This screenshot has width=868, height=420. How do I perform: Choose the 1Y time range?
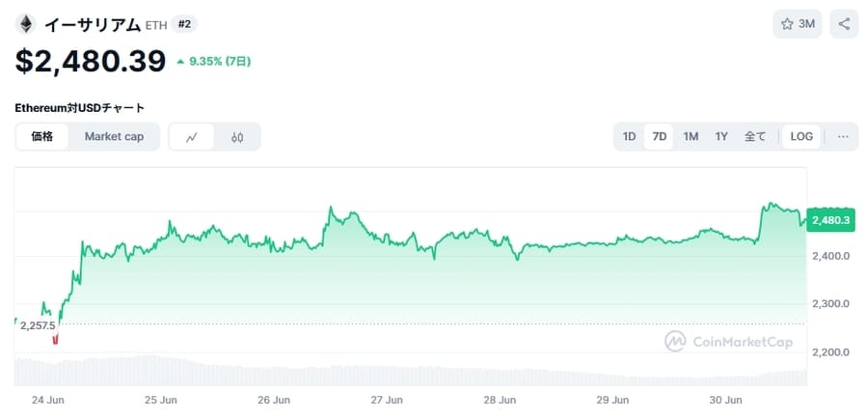click(x=720, y=136)
